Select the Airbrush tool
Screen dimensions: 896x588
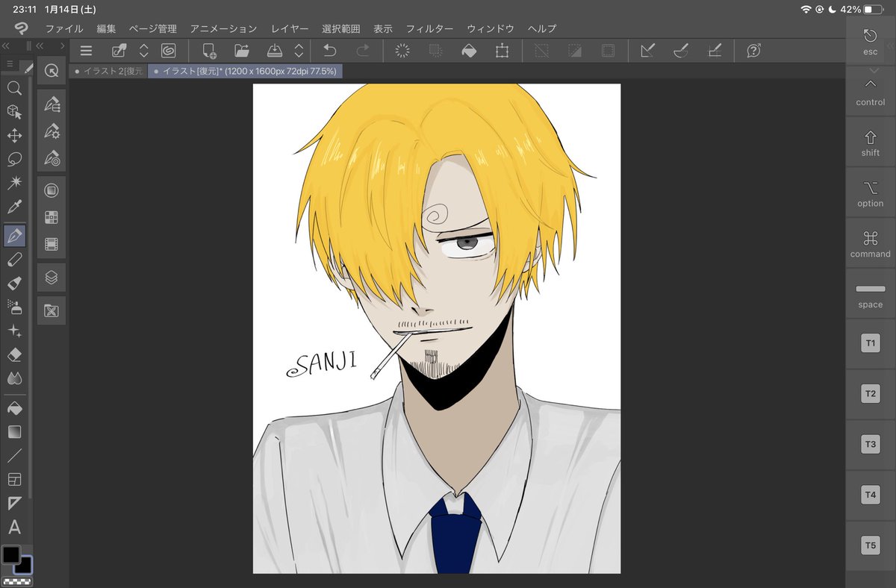14,307
